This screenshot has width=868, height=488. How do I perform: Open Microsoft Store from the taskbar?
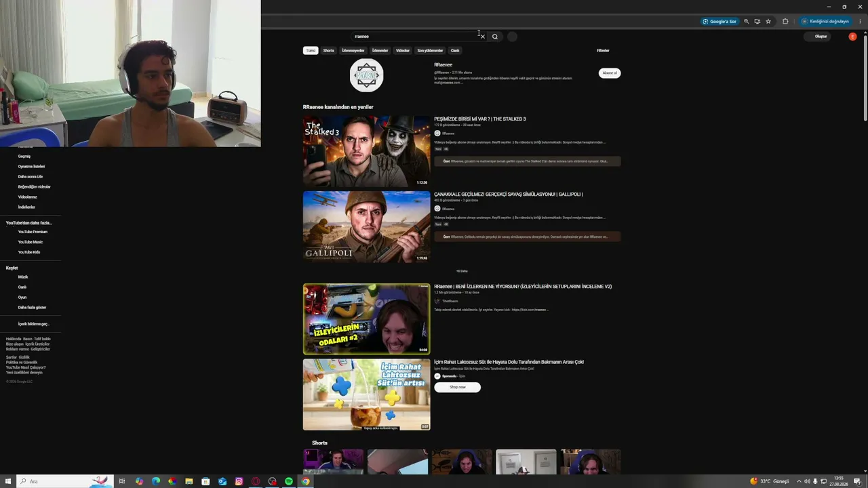click(206, 481)
